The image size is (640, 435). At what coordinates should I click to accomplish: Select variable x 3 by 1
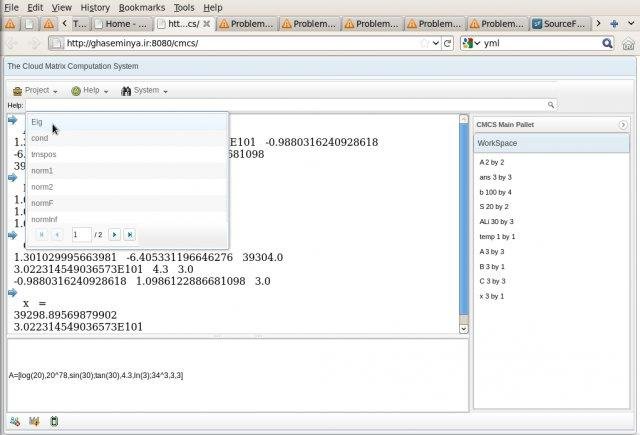491,296
